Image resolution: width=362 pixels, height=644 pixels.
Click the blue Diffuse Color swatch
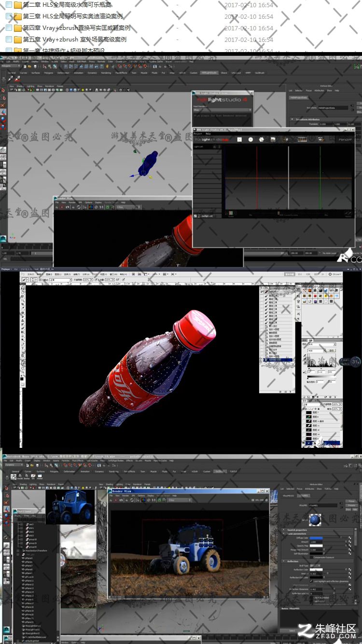[316, 538]
